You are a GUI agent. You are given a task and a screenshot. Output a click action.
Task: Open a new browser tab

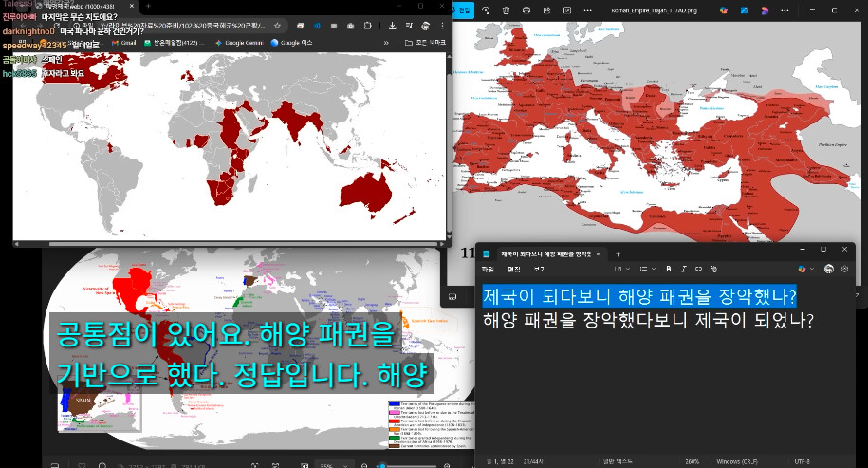coord(148,6)
